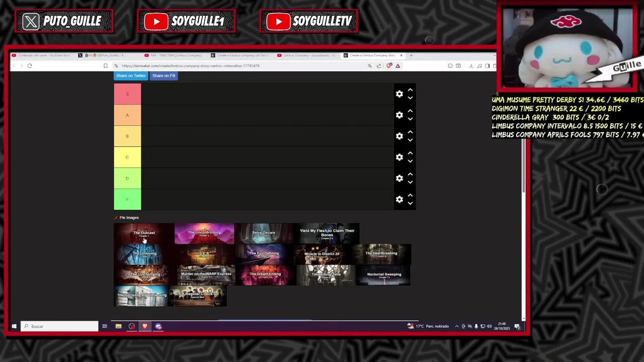The image size is (644, 362).
Task: Open weather widget 17°C Parc. nublado
Action: coord(428,326)
